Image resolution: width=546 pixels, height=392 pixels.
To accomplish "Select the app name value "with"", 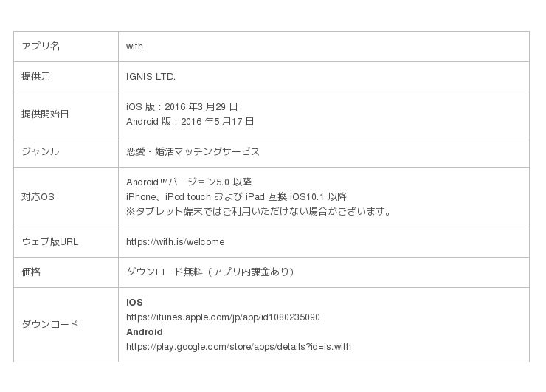I will click(x=134, y=47).
